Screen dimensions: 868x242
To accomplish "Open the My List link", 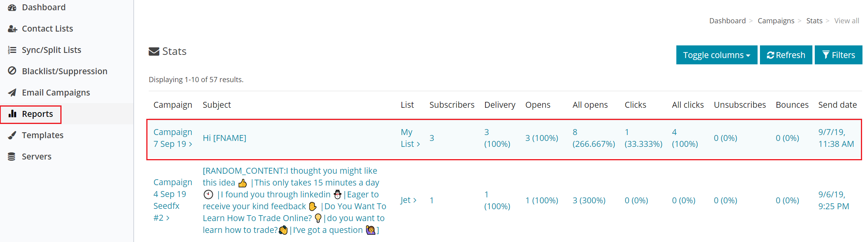I will (x=410, y=138).
